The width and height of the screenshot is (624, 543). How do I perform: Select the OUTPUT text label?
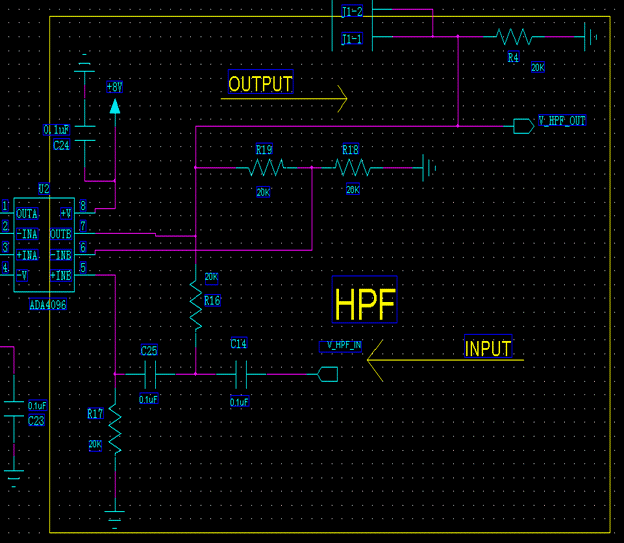coord(260,84)
